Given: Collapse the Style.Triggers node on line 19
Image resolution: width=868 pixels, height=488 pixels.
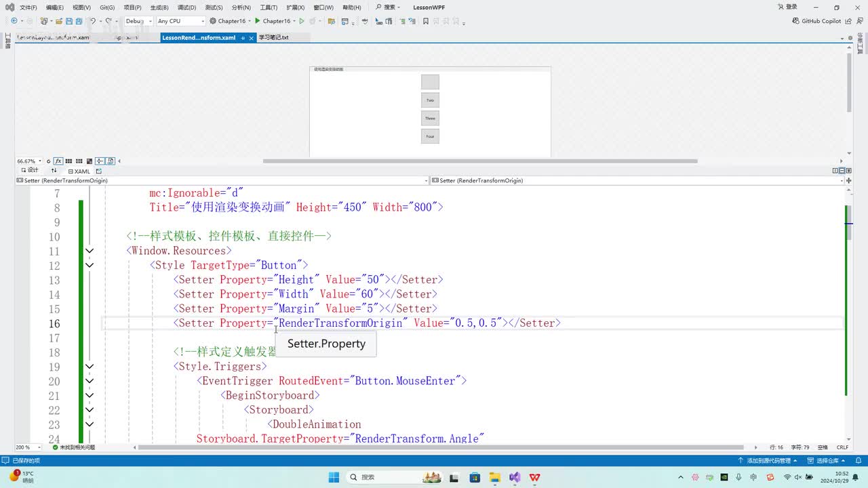Looking at the screenshot, I should [x=90, y=367].
